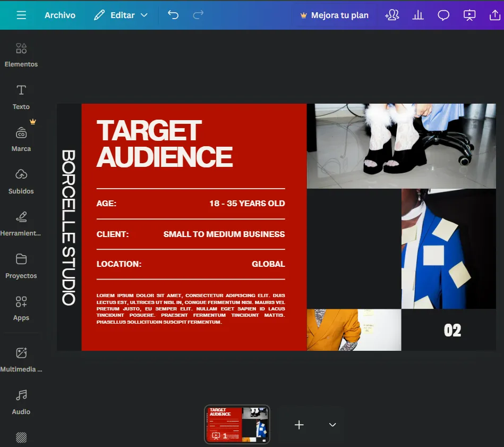Add a new page with the plus button
The height and width of the screenshot is (447, 504).
click(298, 425)
